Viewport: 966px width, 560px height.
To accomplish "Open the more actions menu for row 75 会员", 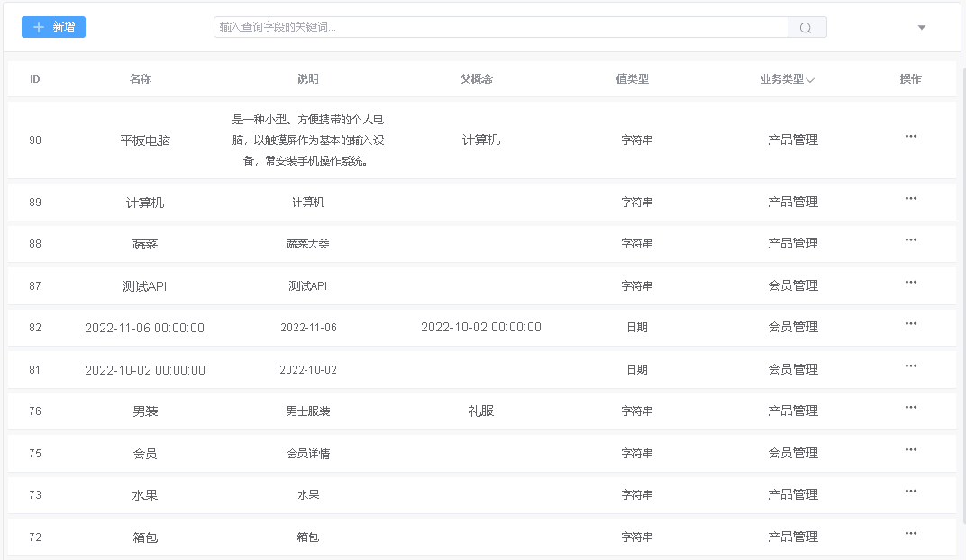I will 910,450.
